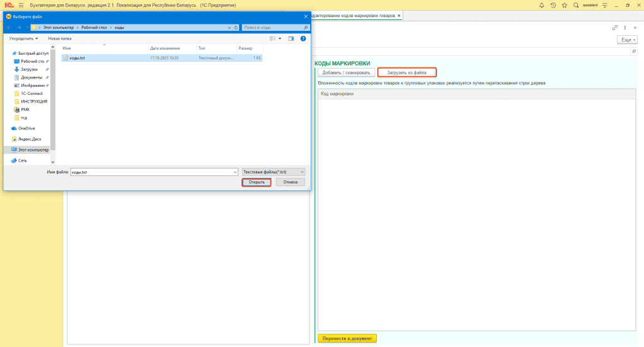
Task: Refresh the folder address bar
Action: coord(236,28)
